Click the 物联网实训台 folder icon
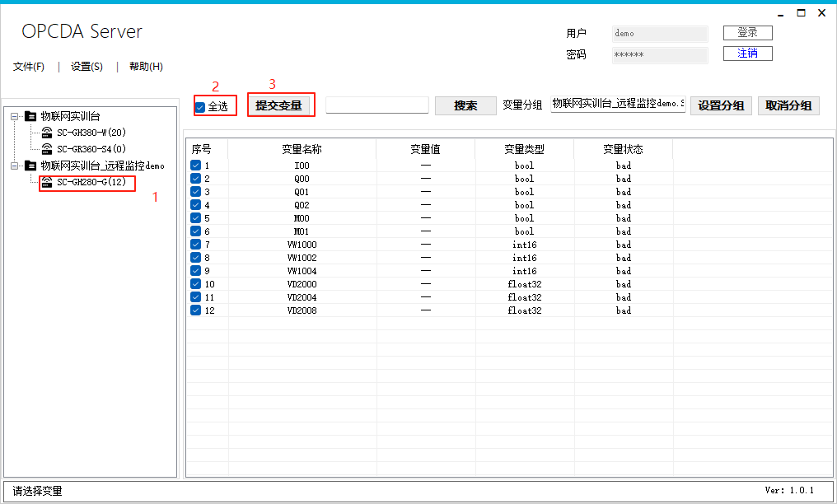The height and width of the screenshot is (504, 837). [30, 116]
